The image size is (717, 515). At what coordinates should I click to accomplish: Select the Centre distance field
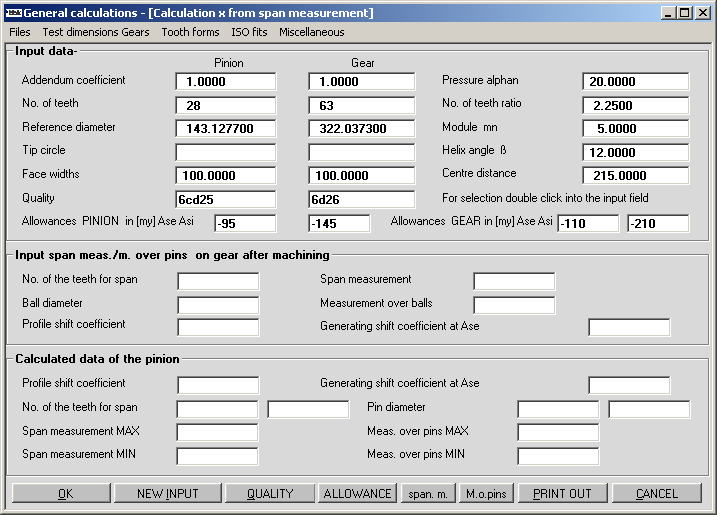click(635, 175)
